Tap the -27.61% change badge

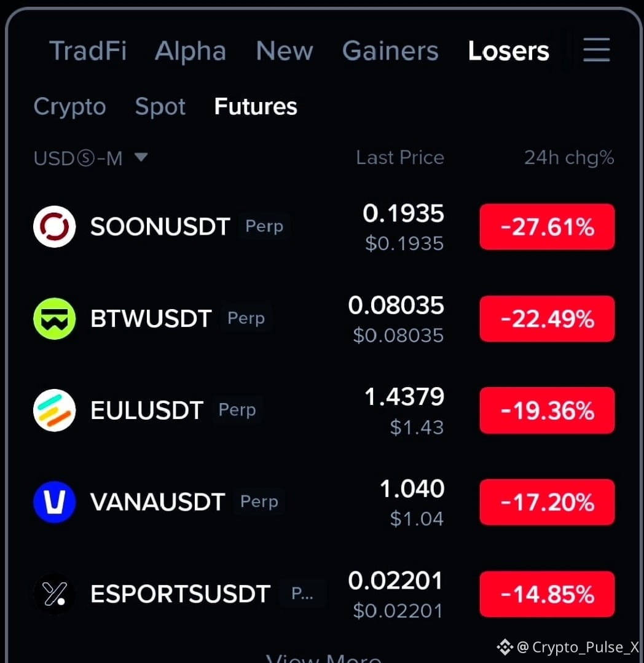coord(547,227)
